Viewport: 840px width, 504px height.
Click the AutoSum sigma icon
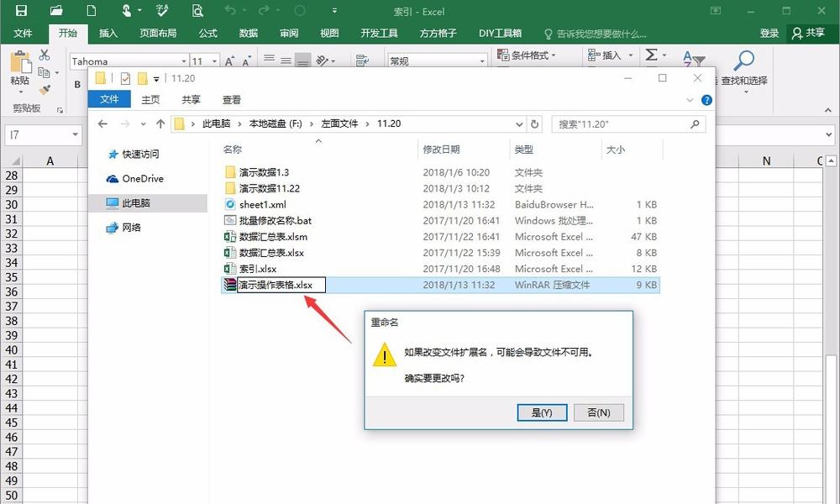pos(652,55)
